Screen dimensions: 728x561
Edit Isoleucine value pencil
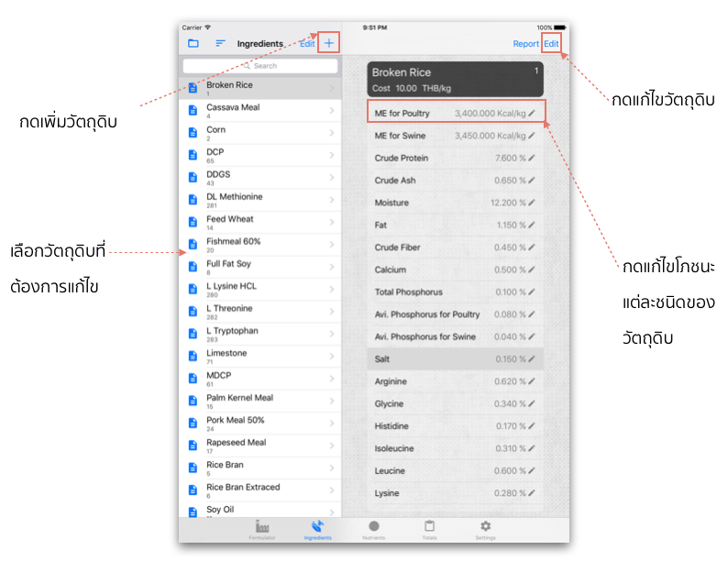[x=532, y=447]
